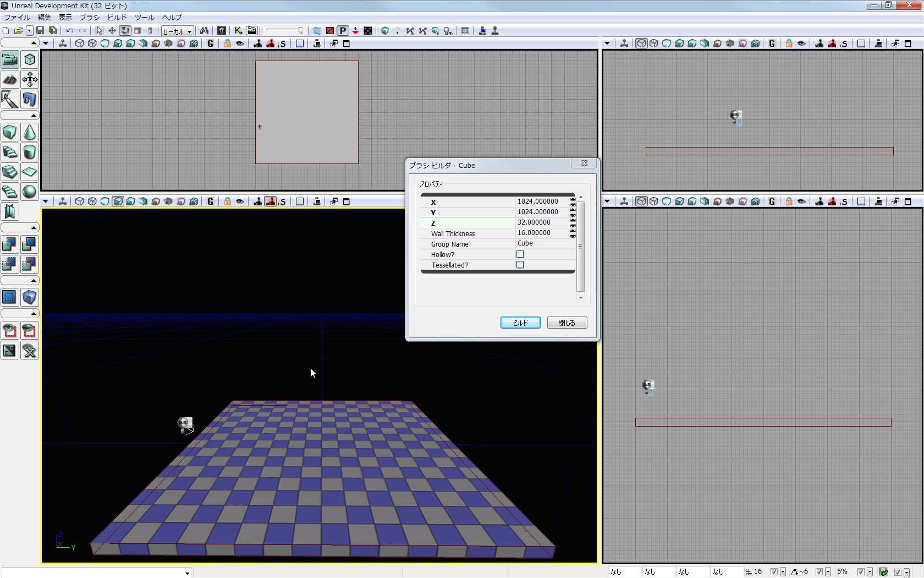Click the ビルド button in Cube dialog

point(520,323)
